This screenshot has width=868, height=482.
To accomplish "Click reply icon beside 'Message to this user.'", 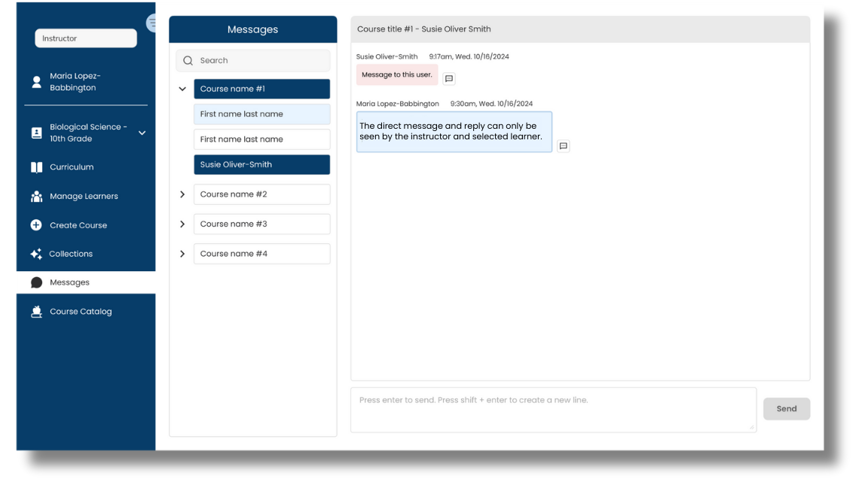I will pos(449,78).
